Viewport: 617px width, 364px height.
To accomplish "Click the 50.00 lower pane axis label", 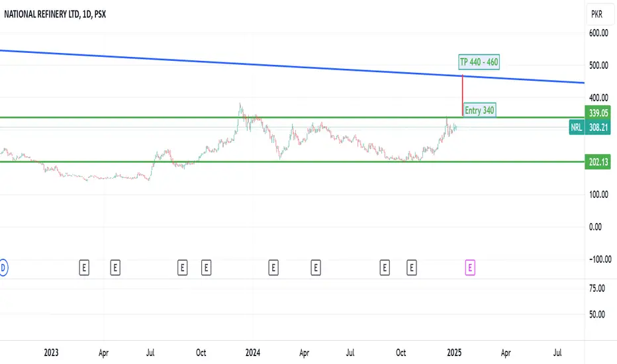I will click(x=597, y=314).
